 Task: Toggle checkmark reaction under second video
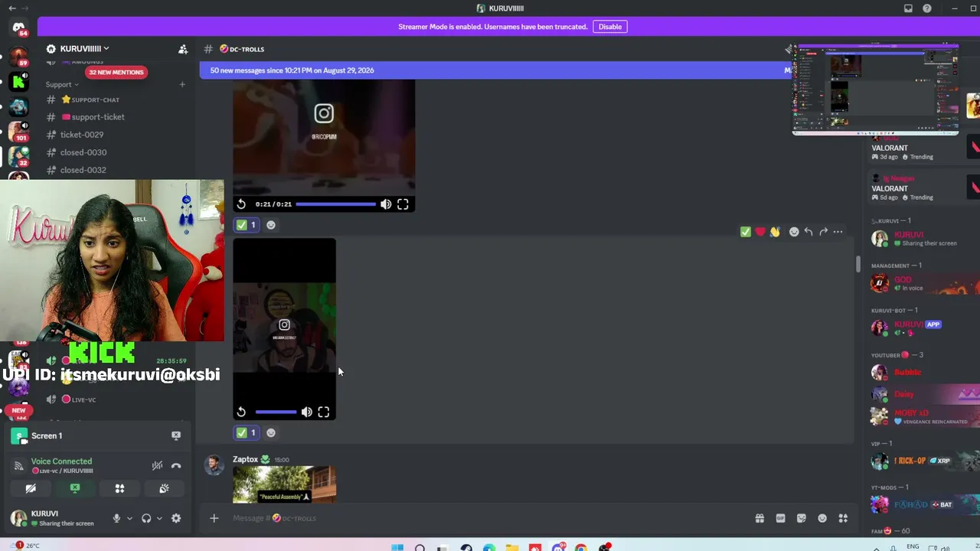click(x=247, y=432)
